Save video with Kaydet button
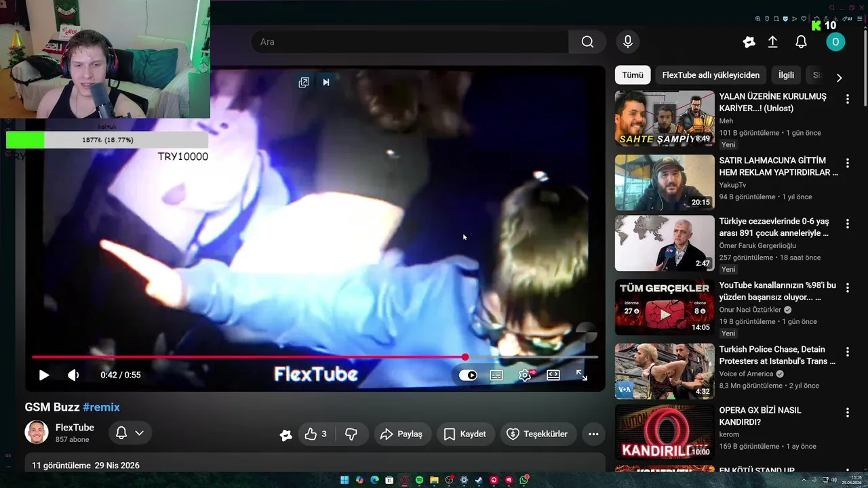The width and height of the screenshot is (868, 488). [x=465, y=434]
